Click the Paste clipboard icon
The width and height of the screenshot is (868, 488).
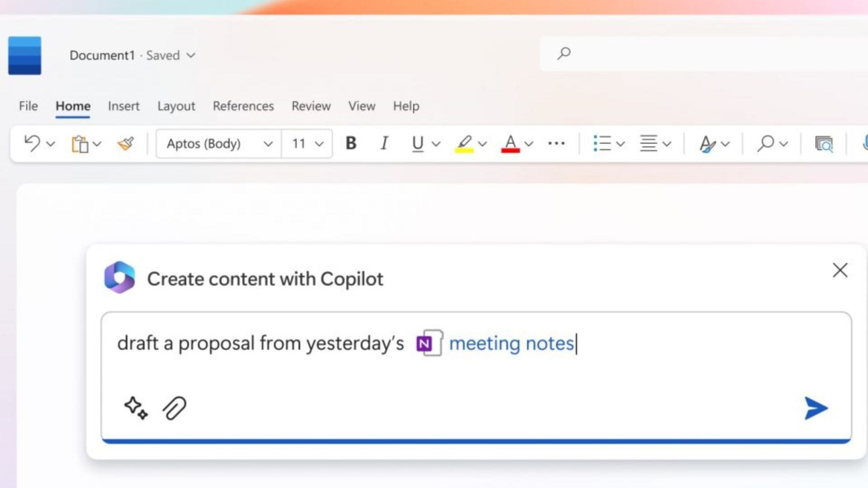click(x=80, y=144)
